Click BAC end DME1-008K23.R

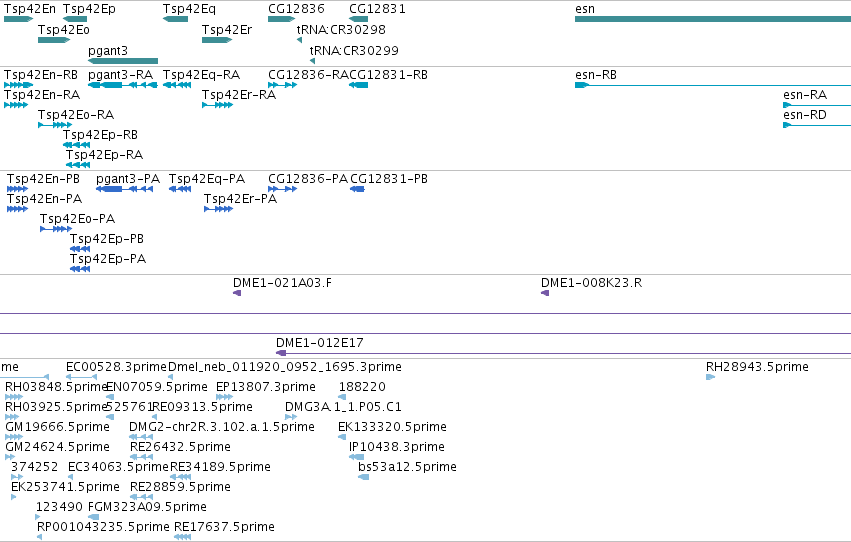592,283
